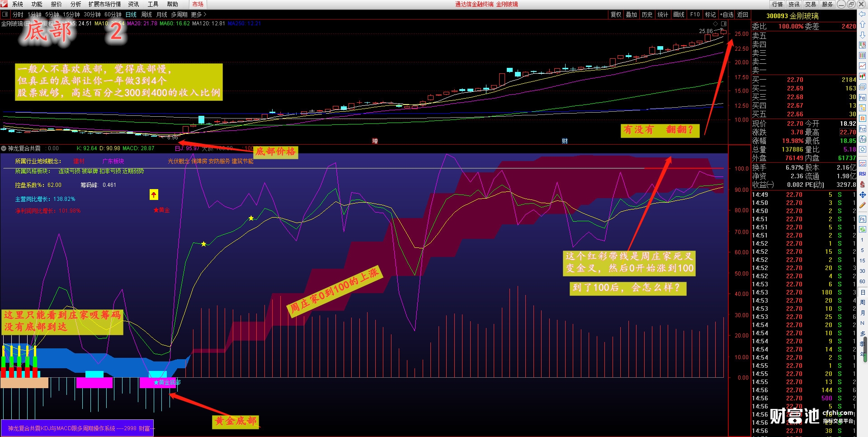Image resolution: width=868 pixels, height=437 pixels.
Task: Open the 系统 menu
Action: click(x=18, y=4)
